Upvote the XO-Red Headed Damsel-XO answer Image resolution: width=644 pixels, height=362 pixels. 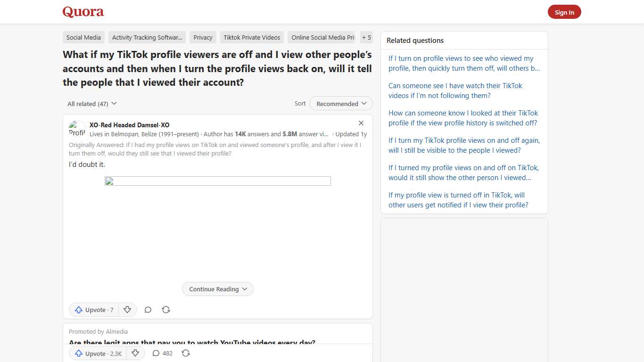click(x=93, y=310)
